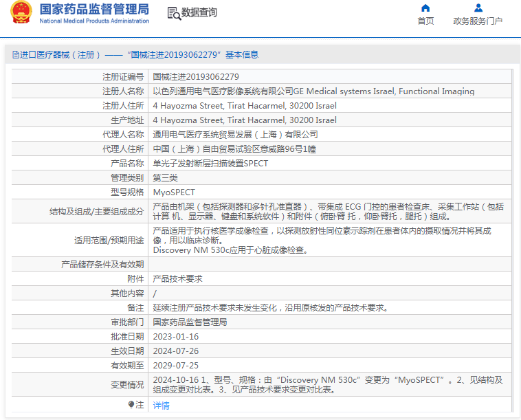Click the 注册人名称 label
521x420 pixels.
pyautogui.click(x=123, y=91)
